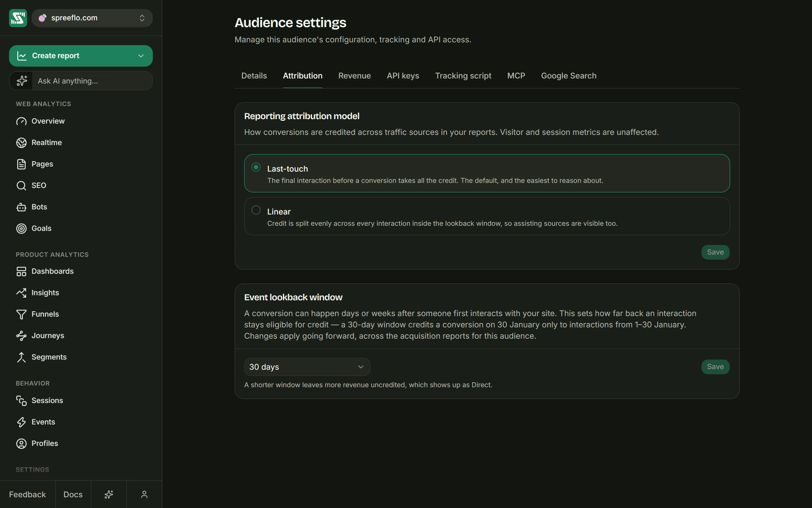Open Realtime globe icon in sidebar
This screenshot has width=812, height=508.
21,143
